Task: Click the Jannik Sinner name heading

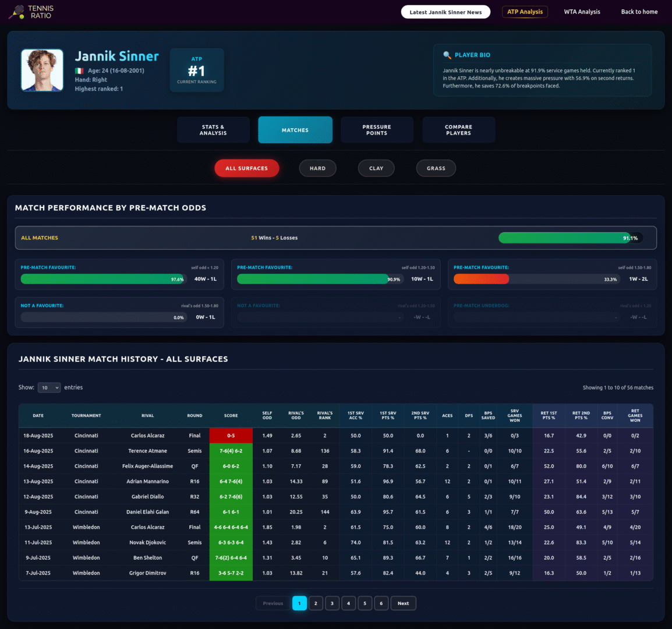Action: 116,56
